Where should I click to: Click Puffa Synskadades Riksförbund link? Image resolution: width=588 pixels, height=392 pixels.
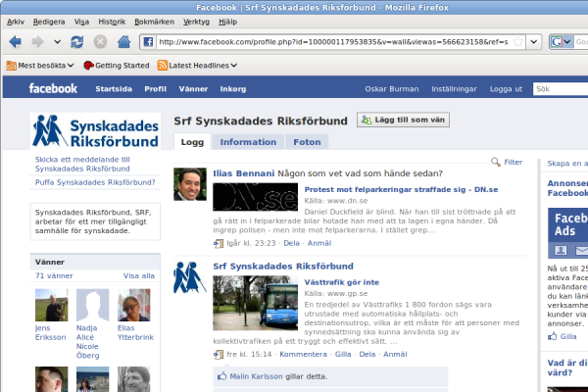pos(95,182)
